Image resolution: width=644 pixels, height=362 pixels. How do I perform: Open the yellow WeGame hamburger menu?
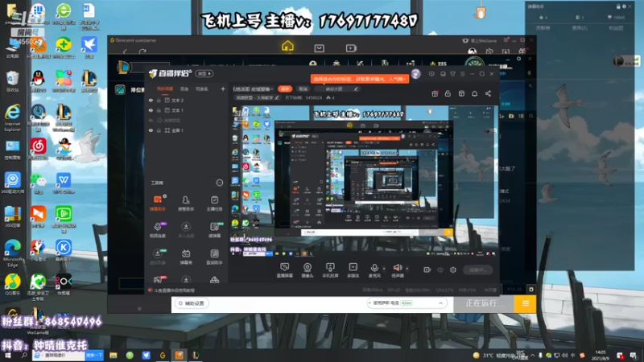[x=525, y=304]
